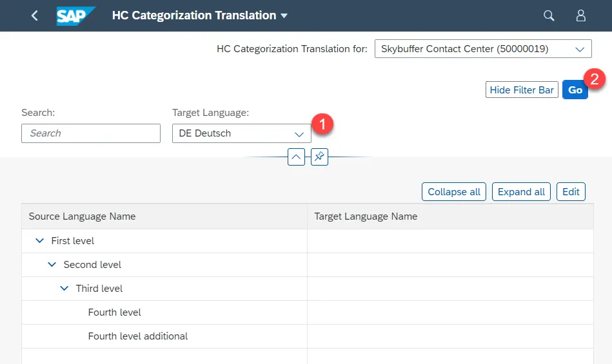The image size is (612, 364).
Task: Collapse the Third level node
Action: [64, 289]
